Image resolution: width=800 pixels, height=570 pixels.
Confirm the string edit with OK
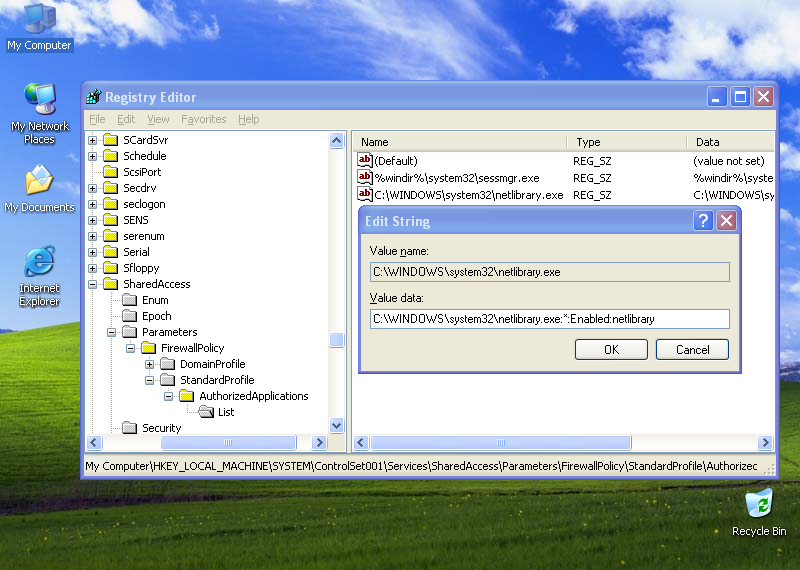611,350
